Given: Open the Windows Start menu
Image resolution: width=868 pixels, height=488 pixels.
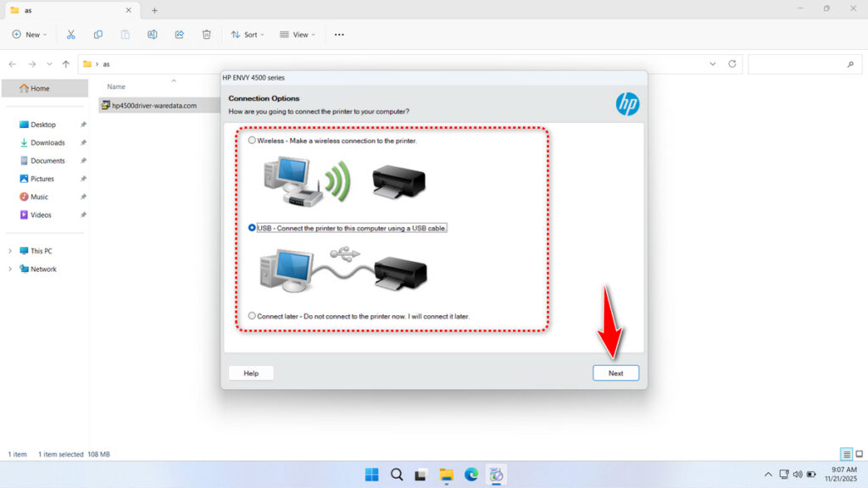Looking at the screenshot, I should [371, 474].
